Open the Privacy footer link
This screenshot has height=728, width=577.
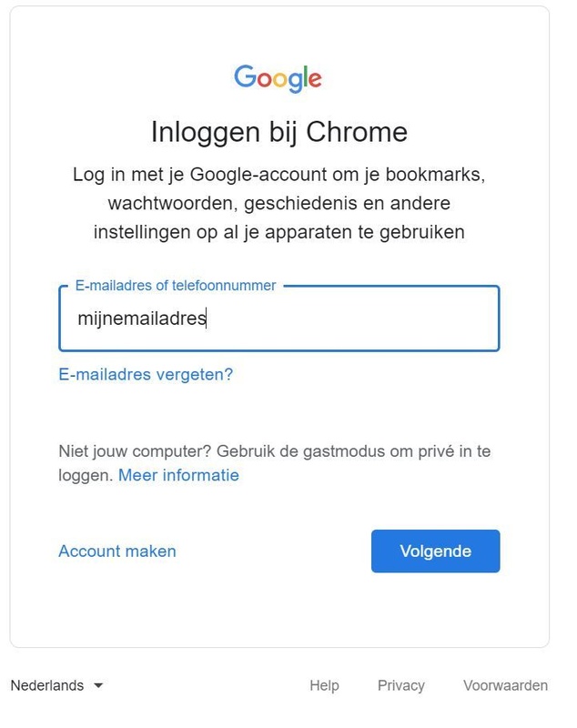401,685
